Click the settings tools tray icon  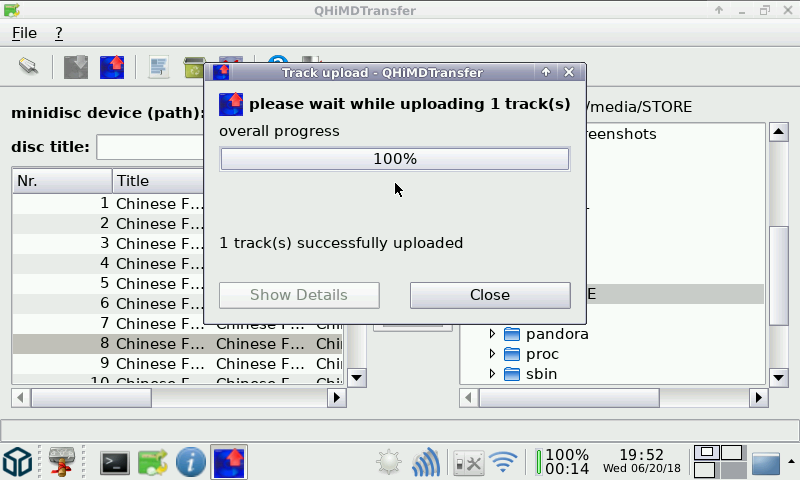coord(468,463)
